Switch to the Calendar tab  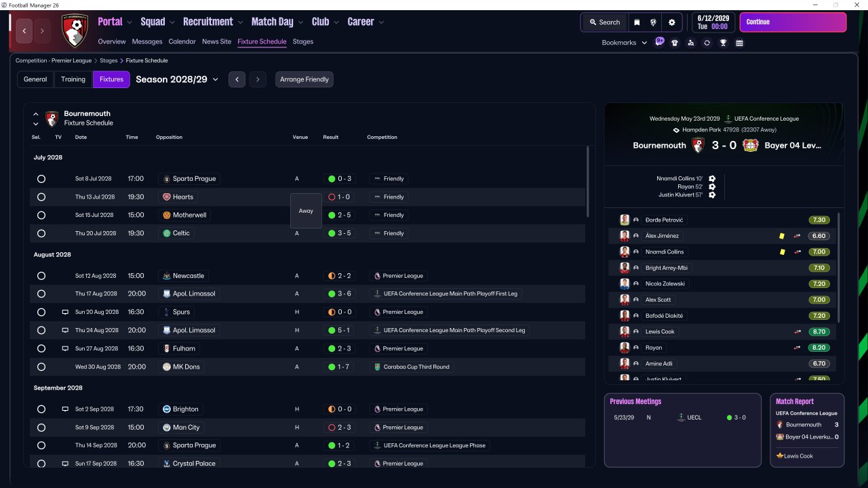coord(182,41)
